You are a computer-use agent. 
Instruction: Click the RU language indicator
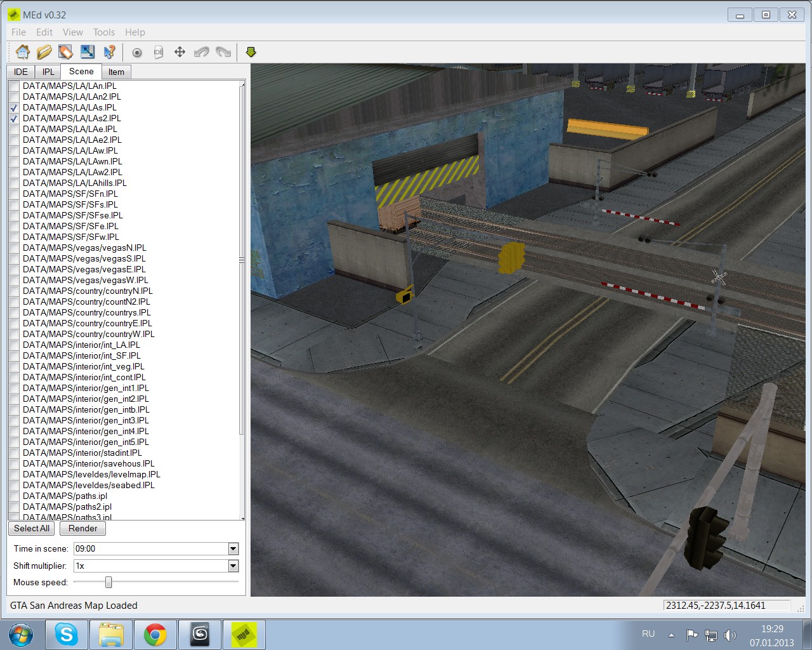[648, 633]
